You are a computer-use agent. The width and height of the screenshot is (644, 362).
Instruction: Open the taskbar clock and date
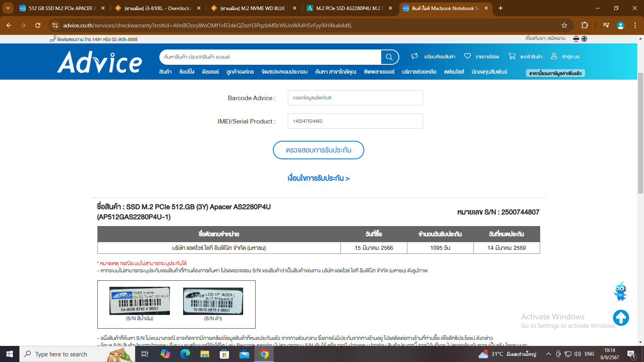click(610, 354)
